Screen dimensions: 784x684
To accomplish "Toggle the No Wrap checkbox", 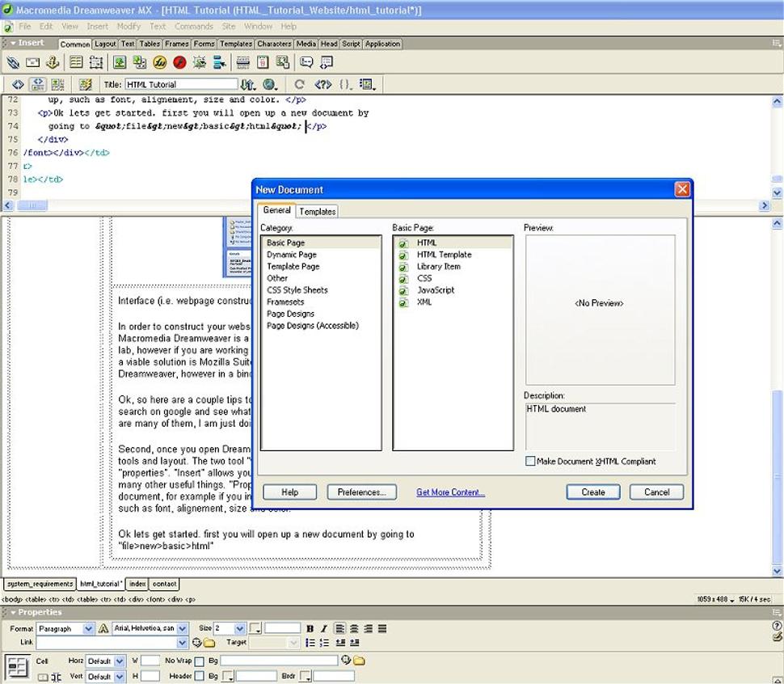I will (199, 661).
